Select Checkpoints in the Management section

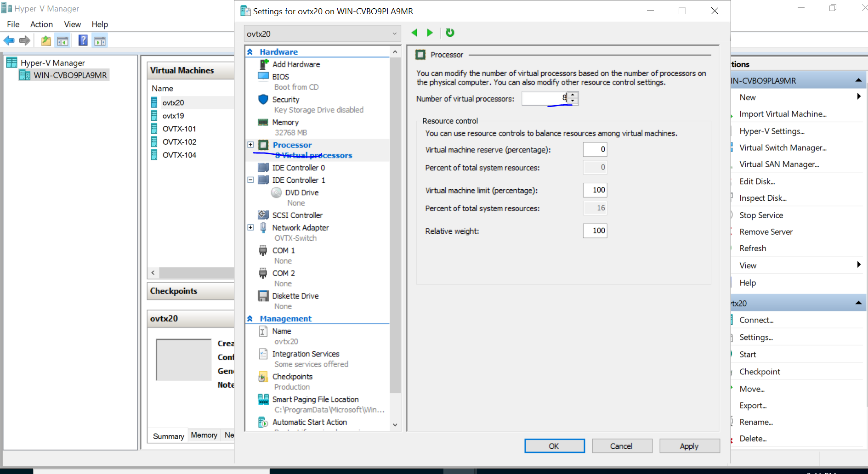coord(292,377)
